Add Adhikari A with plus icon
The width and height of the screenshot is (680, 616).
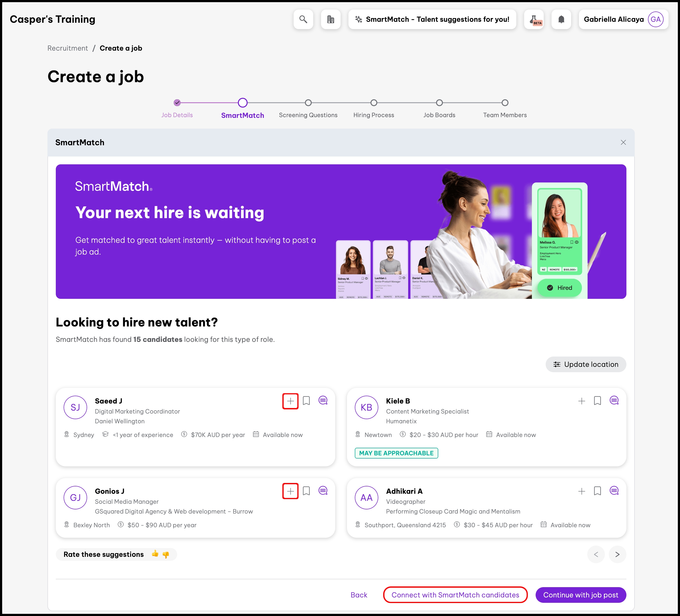581,491
